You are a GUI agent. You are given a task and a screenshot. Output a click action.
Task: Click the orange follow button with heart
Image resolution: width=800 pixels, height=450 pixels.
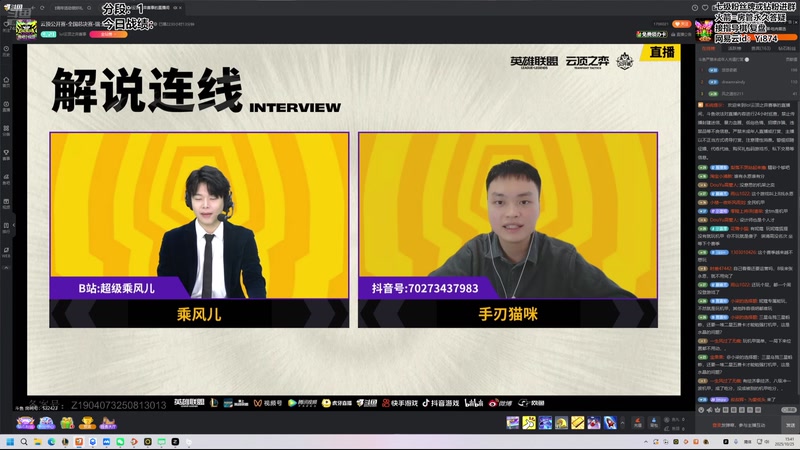click(682, 24)
